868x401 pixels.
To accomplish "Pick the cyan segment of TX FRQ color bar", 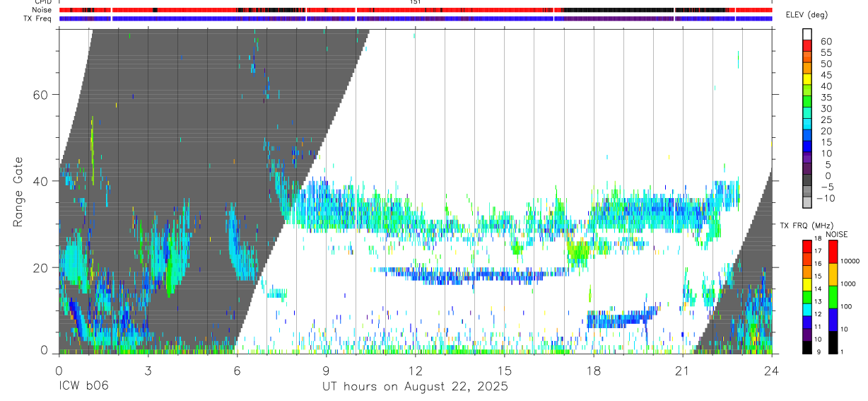I will tap(807, 310).
